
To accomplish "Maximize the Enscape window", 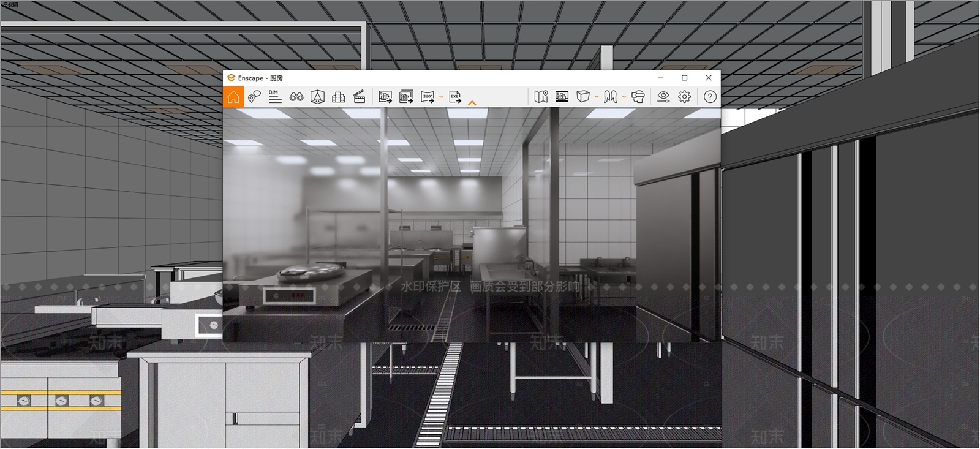I will (x=685, y=78).
